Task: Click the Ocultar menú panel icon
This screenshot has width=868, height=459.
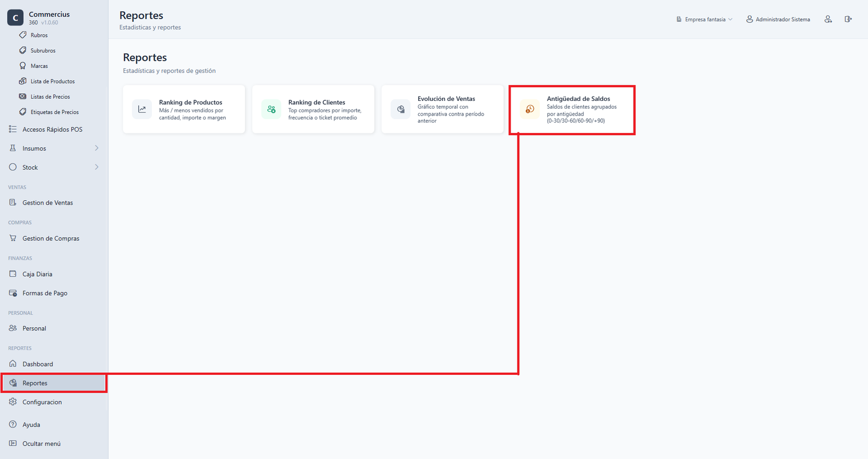Action: (x=13, y=443)
